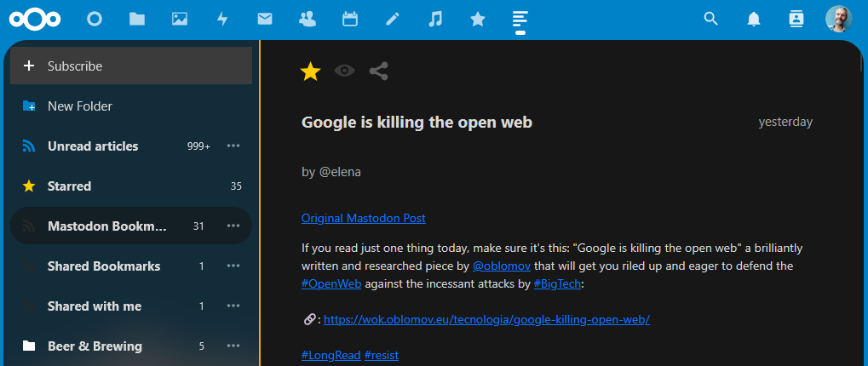This screenshot has height=366, width=868.
Task: Open the Files app icon
Action: [x=137, y=20]
